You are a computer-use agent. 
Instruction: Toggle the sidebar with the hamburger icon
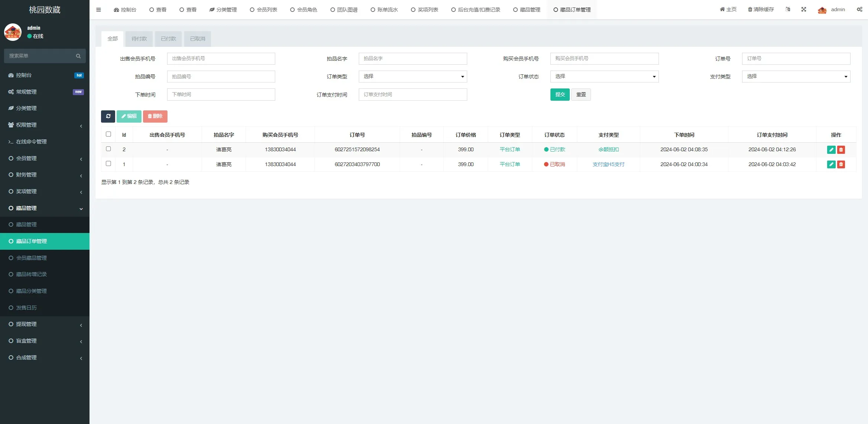point(98,9)
